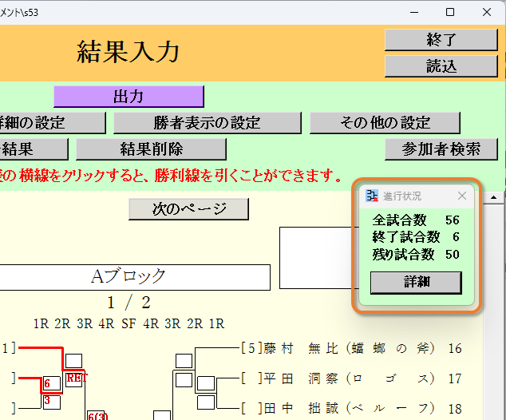Open その他の設定 settings

tap(385, 123)
